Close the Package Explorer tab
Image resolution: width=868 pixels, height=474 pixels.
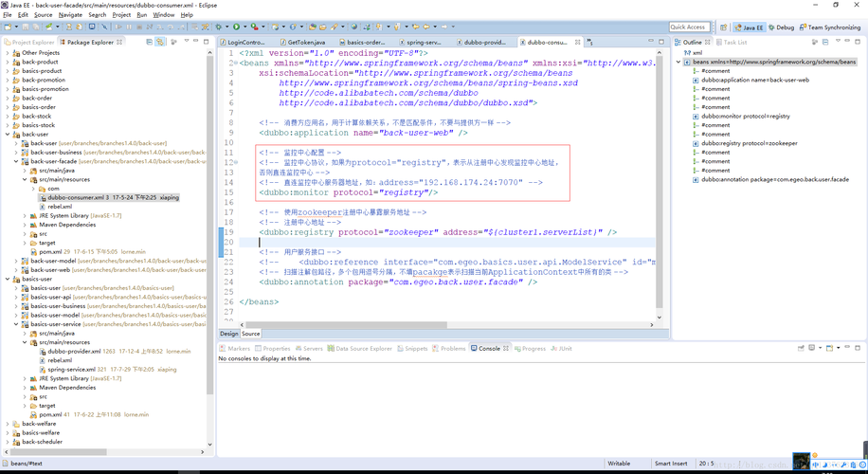coord(119,42)
